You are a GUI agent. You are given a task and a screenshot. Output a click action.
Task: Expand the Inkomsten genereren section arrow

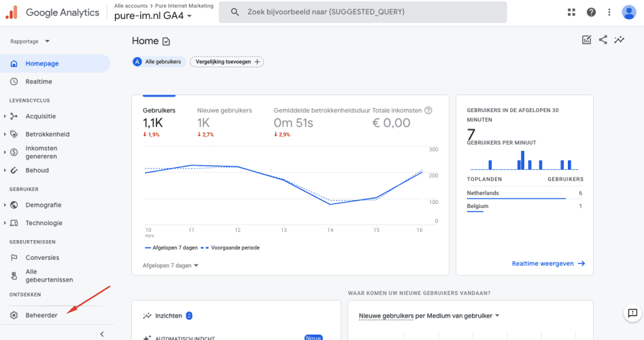click(5, 152)
